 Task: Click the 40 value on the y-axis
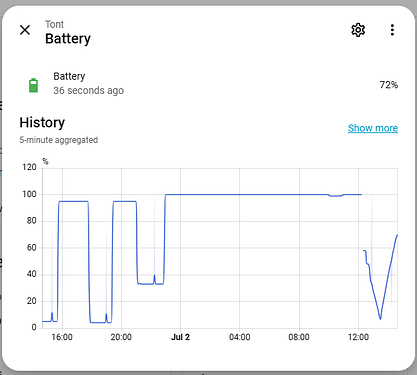(31, 274)
